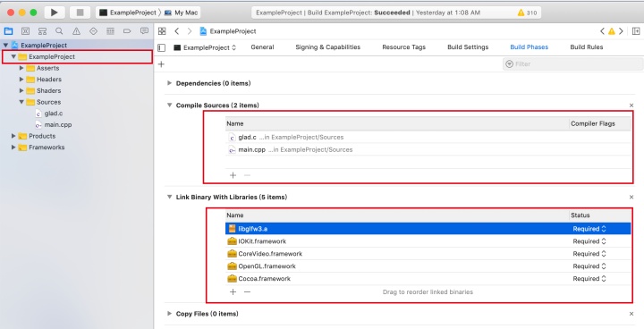
Task: Expand the Frameworks folder
Action: pos(13,147)
